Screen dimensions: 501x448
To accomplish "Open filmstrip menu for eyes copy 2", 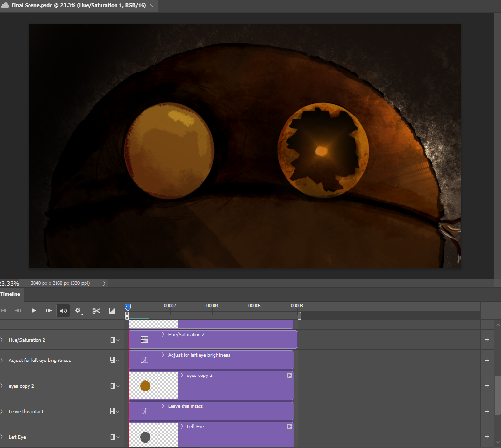I will [114, 386].
